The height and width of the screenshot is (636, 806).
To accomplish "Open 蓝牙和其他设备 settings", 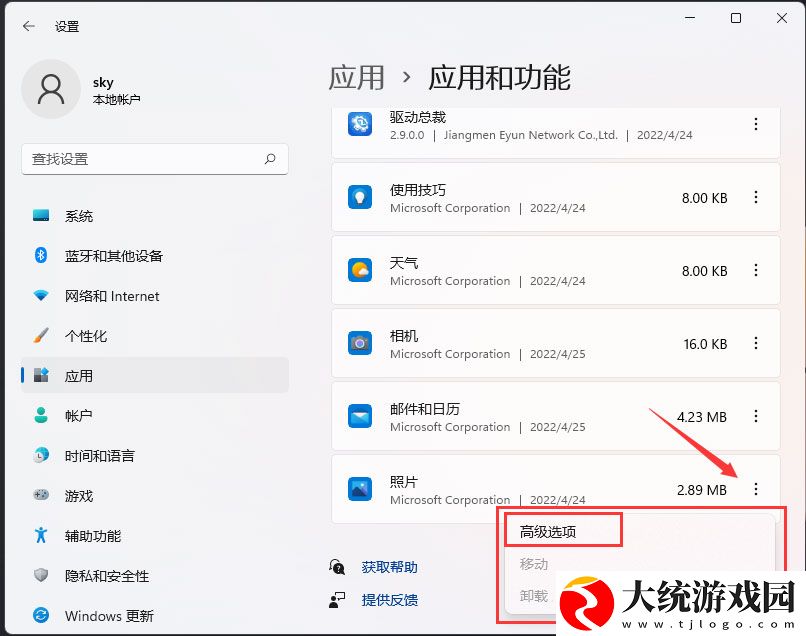I will [155, 256].
